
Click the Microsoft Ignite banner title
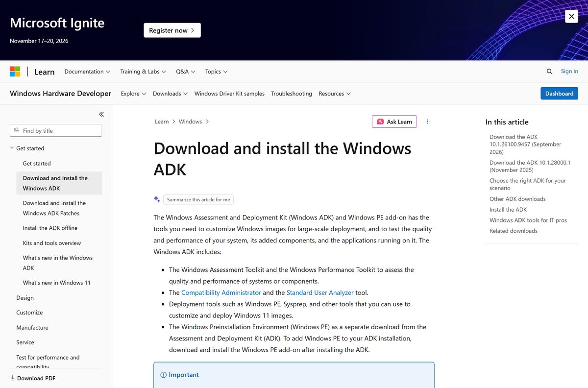click(57, 23)
